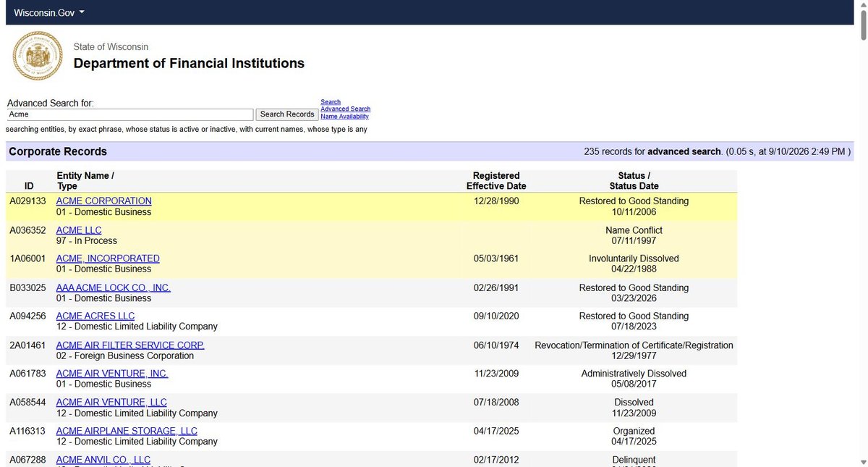Click ID cell A029133
Viewport: 868px width, 467px height.
point(27,201)
